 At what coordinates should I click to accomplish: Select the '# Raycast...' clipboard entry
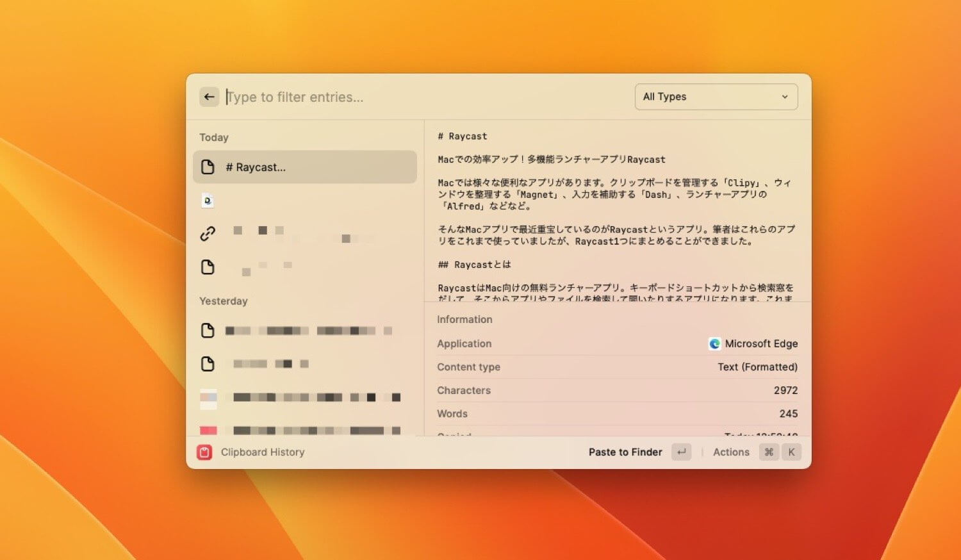coord(305,167)
